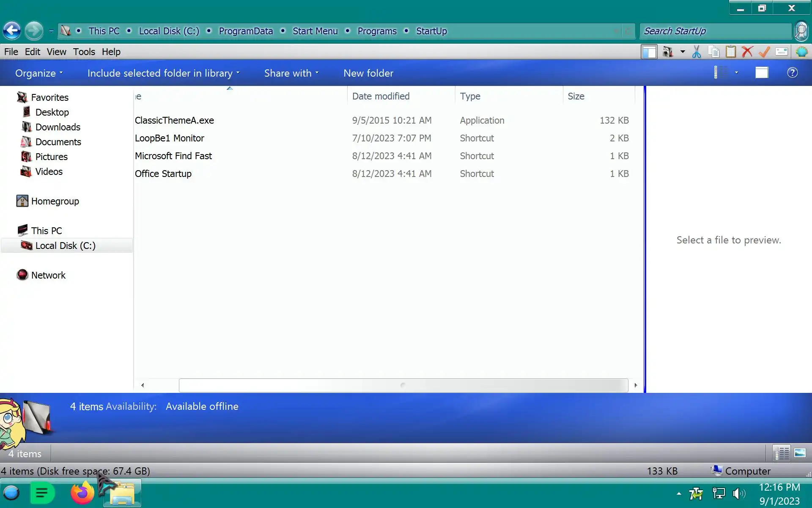
Task: Toggle the navigation pane toolbar button
Action: click(x=649, y=52)
